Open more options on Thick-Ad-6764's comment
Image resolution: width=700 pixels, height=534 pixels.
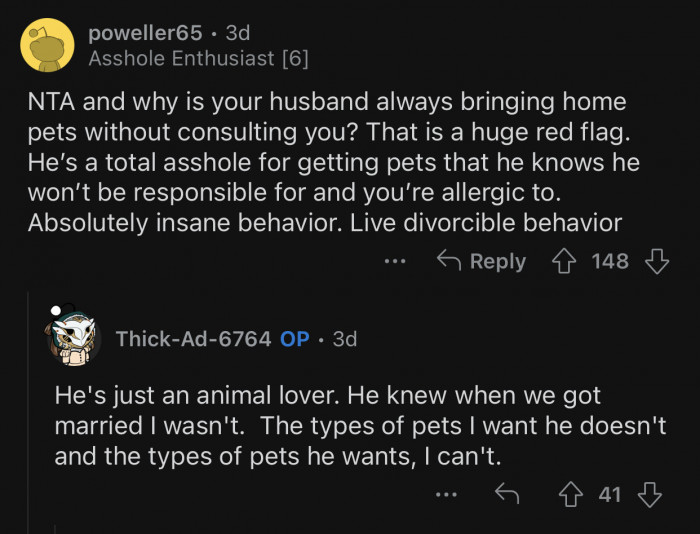tap(446, 495)
